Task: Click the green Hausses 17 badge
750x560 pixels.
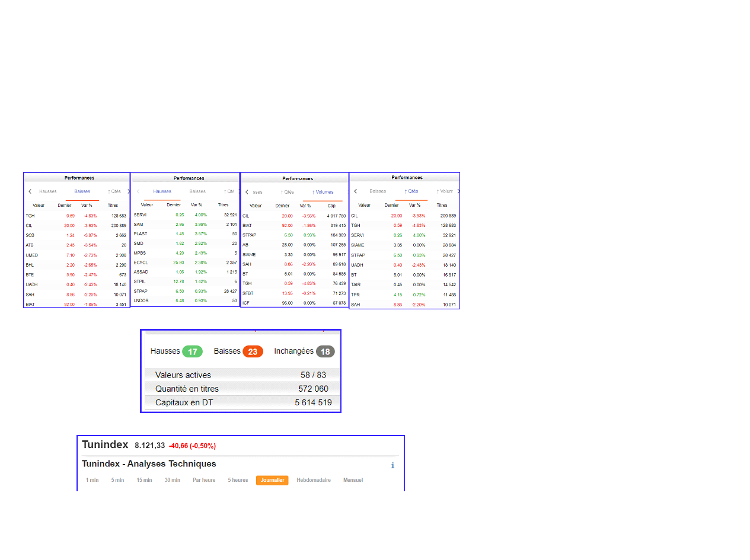Action: [x=192, y=351]
